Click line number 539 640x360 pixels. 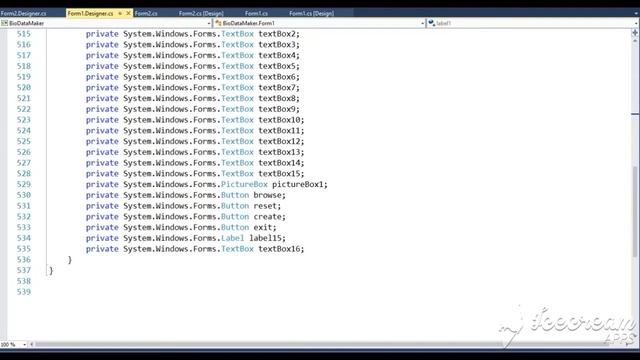[x=24, y=292]
